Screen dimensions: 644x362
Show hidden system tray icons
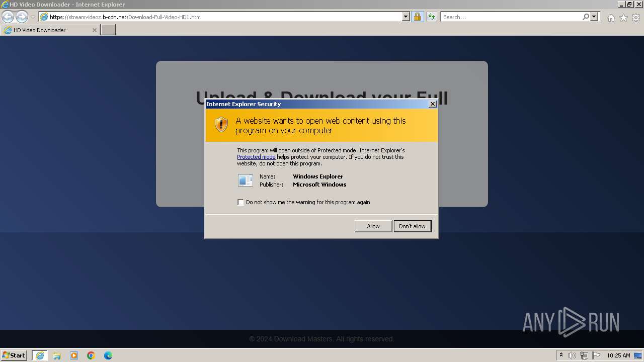pos(561,355)
